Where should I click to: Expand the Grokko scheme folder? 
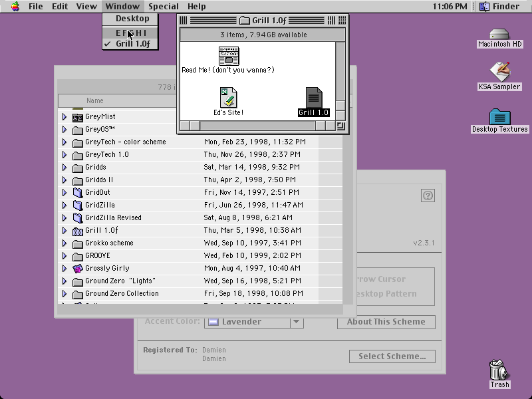pos(65,243)
